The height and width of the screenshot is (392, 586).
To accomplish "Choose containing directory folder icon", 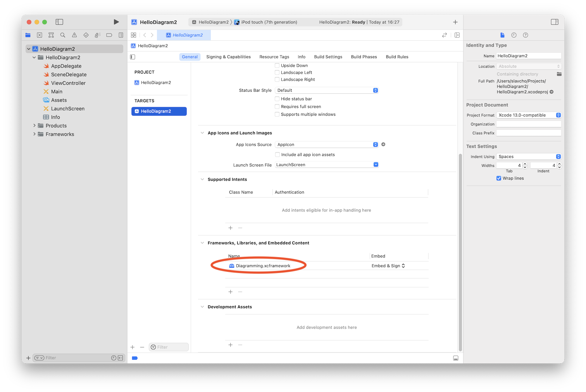I will tap(559, 74).
